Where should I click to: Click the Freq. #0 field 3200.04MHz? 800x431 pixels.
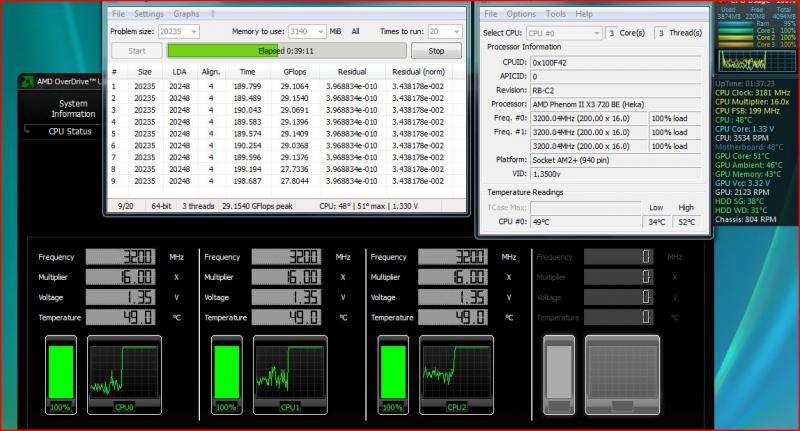pyautogui.click(x=589, y=118)
